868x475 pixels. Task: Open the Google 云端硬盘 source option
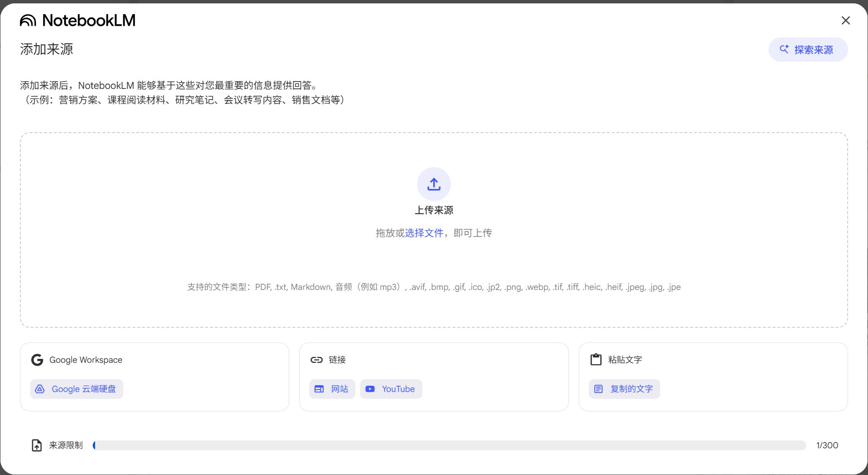click(77, 389)
